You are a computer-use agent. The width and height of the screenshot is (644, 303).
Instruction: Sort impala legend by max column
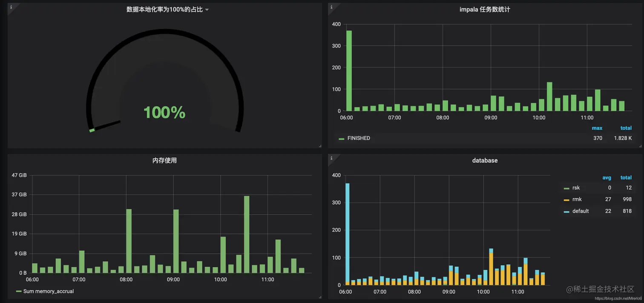[x=597, y=128]
